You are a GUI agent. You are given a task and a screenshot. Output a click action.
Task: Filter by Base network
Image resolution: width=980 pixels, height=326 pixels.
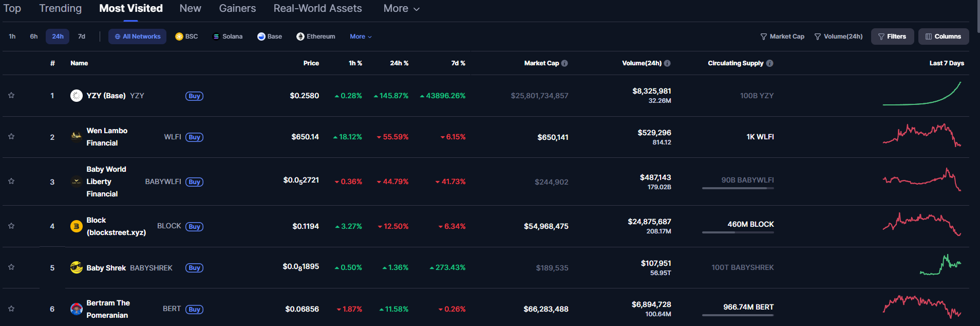coord(270,37)
